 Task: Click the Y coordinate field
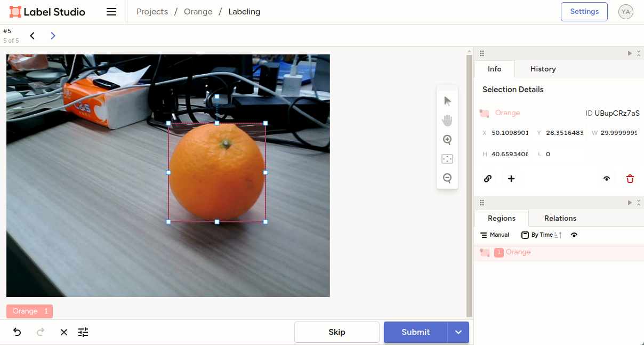559,133
